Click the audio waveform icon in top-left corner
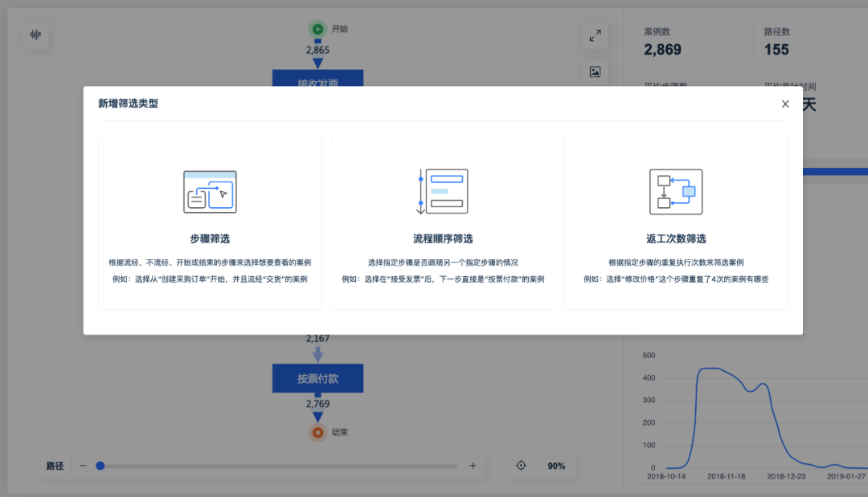The width and height of the screenshot is (868, 497). 35,35
